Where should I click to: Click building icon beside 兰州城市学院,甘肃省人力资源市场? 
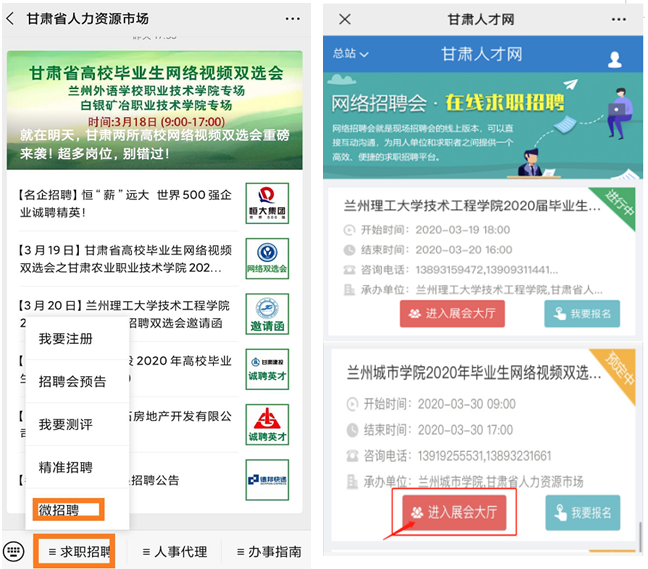(352, 482)
